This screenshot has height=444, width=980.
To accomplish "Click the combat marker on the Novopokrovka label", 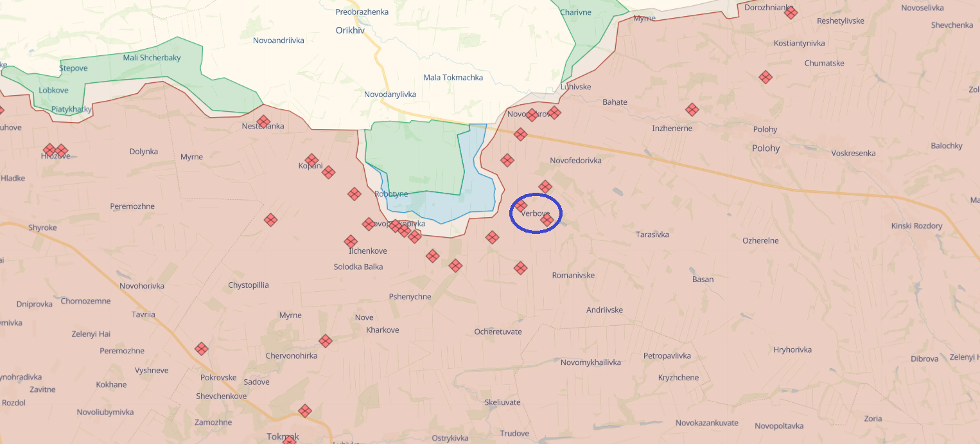I will [532, 114].
